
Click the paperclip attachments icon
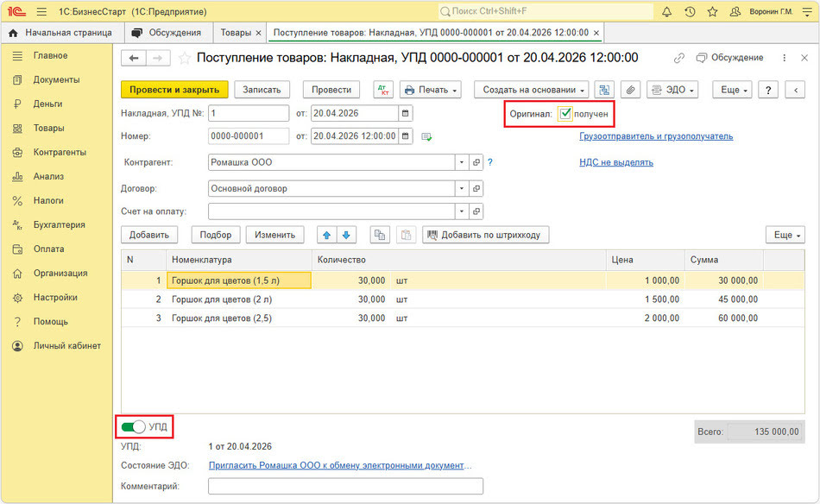(631, 90)
